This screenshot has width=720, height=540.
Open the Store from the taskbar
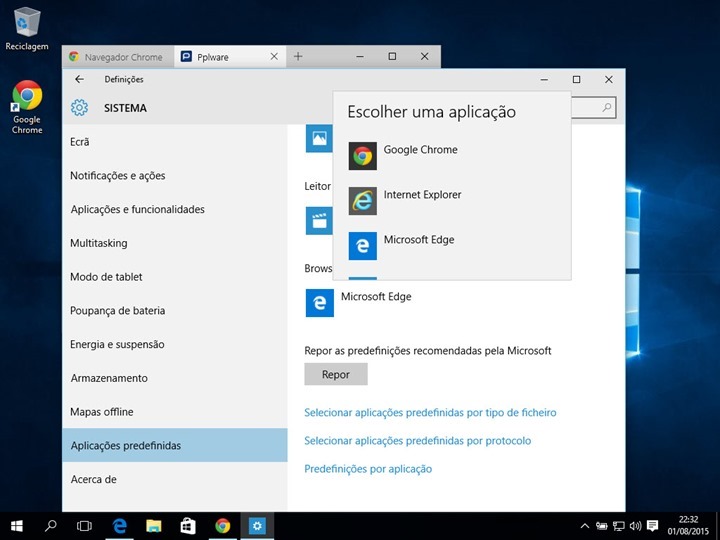point(188,525)
